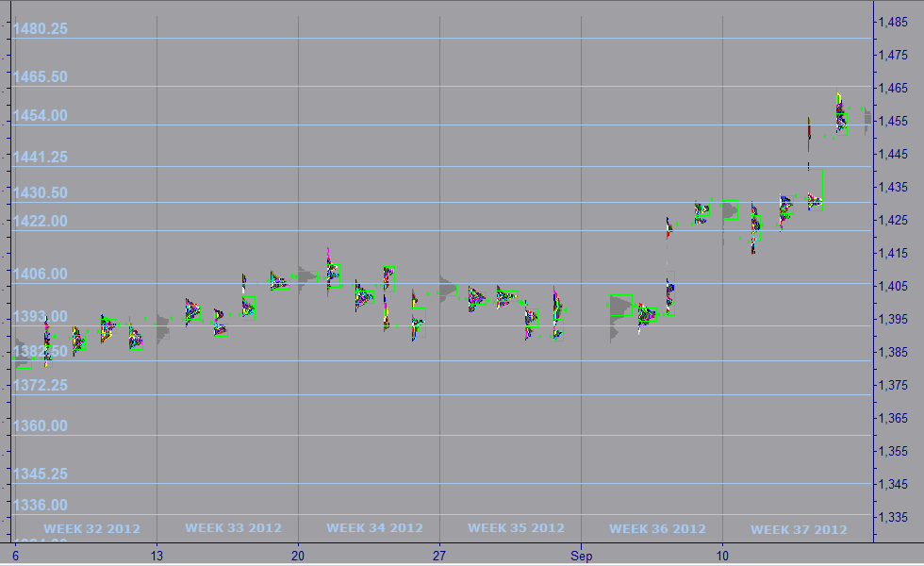Select the 1406.00 level label
924x566 pixels.
point(40,274)
